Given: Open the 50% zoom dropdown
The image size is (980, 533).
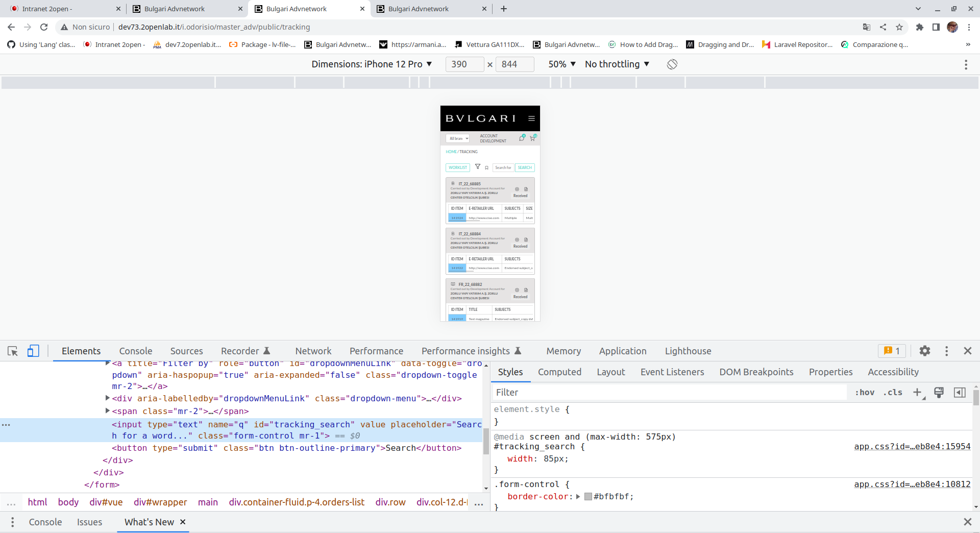Looking at the screenshot, I should pyautogui.click(x=562, y=64).
